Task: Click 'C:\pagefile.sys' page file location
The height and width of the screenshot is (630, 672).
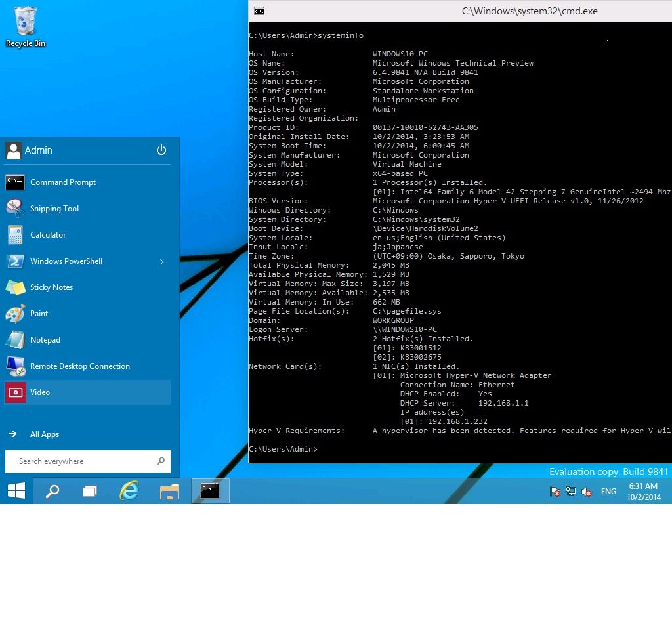Action: point(407,311)
